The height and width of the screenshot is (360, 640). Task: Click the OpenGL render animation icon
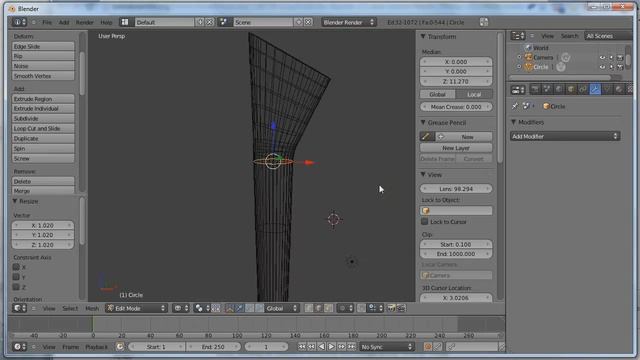tap(401, 308)
